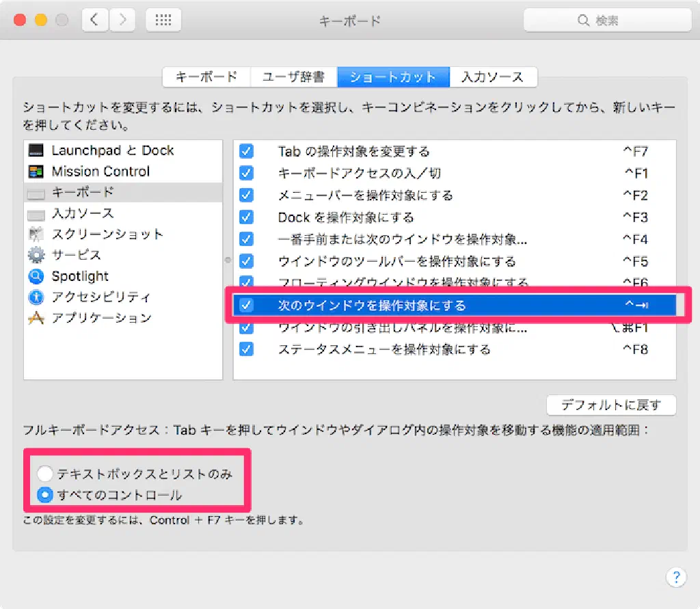Uncheck Tab の操作対象を変更する checkbox
The image size is (700, 609).
point(247,152)
